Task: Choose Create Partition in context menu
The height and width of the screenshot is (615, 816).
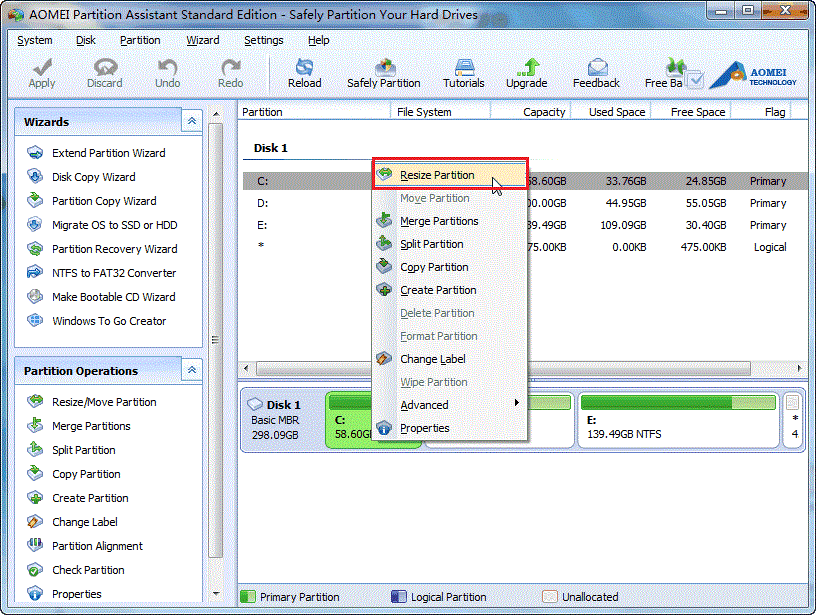Action: pos(450,290)
